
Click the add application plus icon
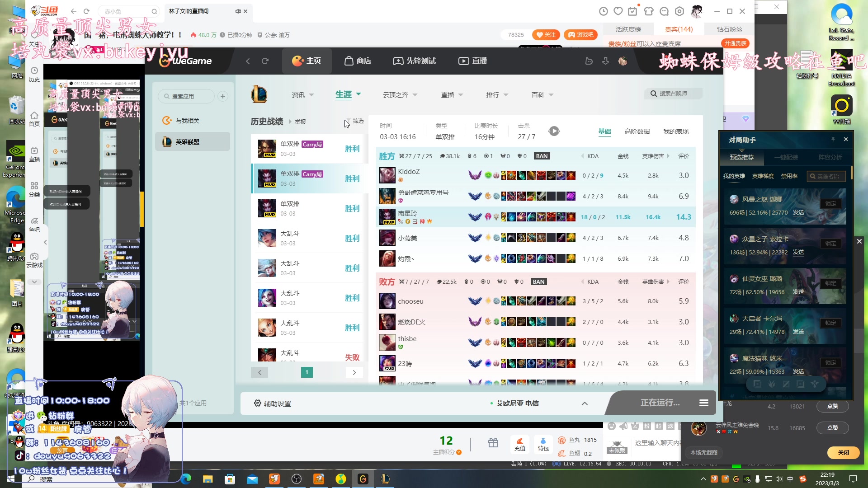[x=222, y=96]
